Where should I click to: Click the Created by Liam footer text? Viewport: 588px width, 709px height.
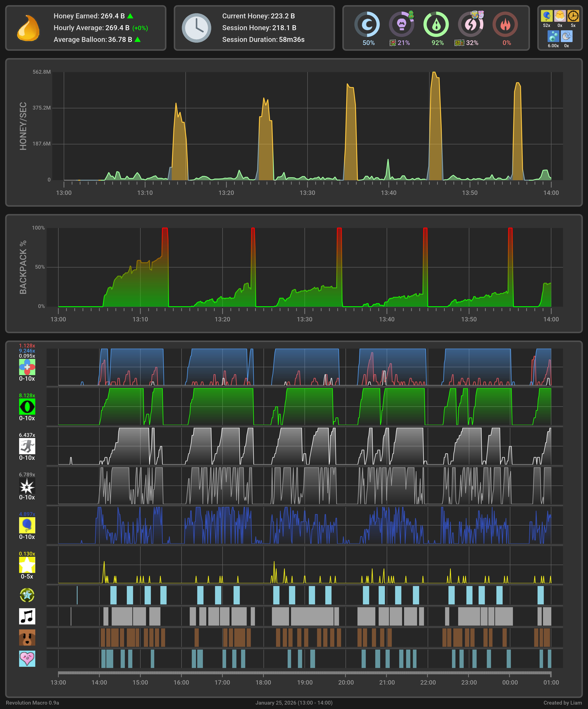(x=562, y=703)
